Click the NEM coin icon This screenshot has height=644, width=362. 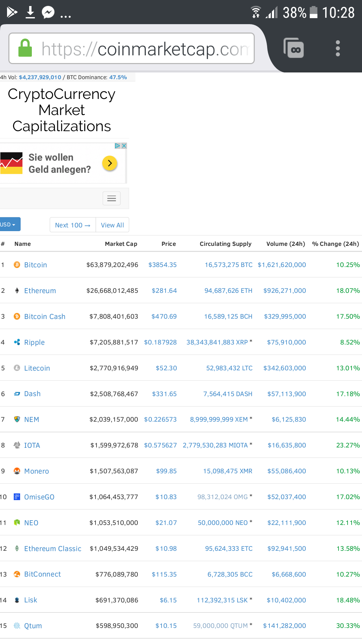[x=17, y=419]
